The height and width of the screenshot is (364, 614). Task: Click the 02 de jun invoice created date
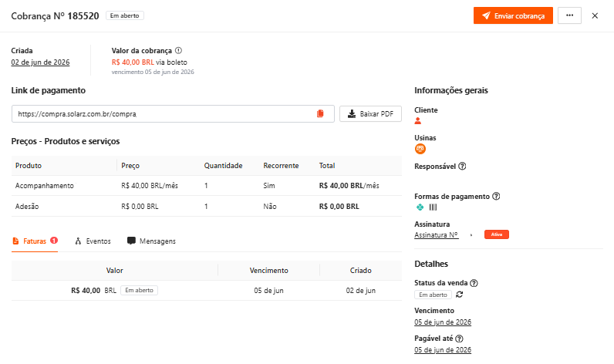(x=361, y=291)
